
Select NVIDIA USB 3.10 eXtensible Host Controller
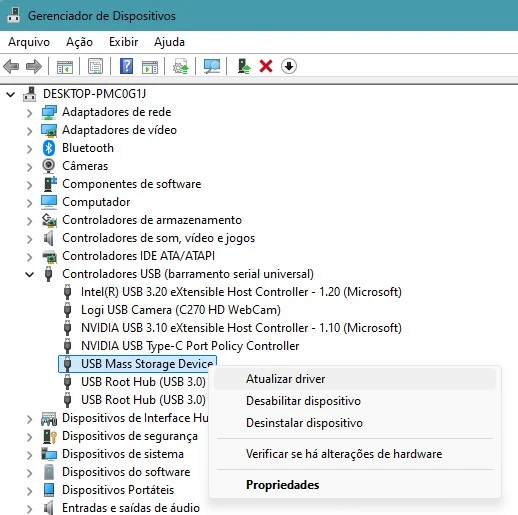[x=241, y=328]
